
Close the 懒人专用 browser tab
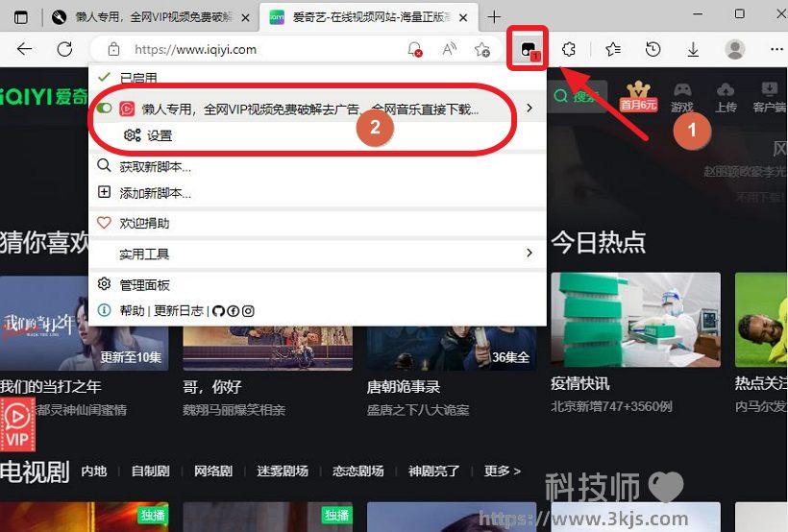click(245, 17)
